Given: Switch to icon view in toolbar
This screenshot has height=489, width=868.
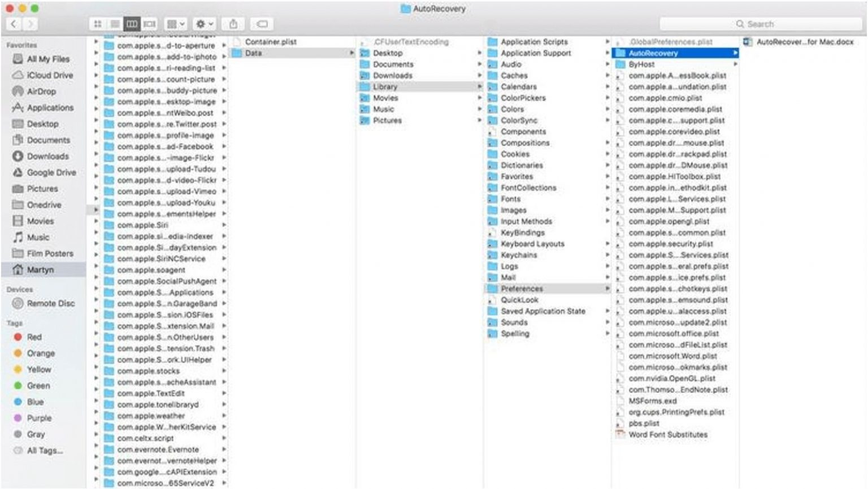Looking at the screenshot, I should pyautogui.click(x=98, y=24).
